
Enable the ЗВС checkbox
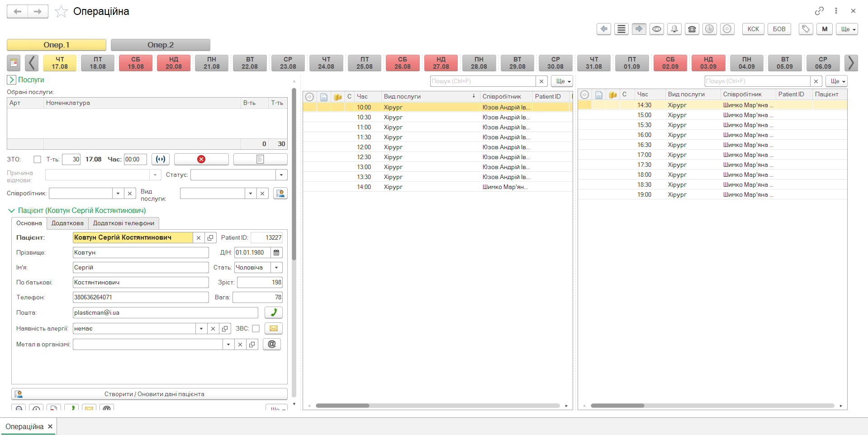[256, 328]
